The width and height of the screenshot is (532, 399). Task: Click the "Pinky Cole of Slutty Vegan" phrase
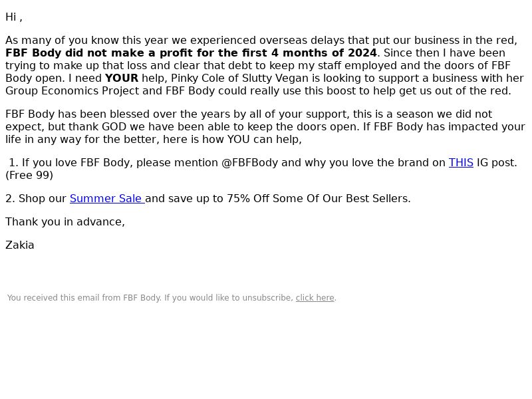(239, 78)
